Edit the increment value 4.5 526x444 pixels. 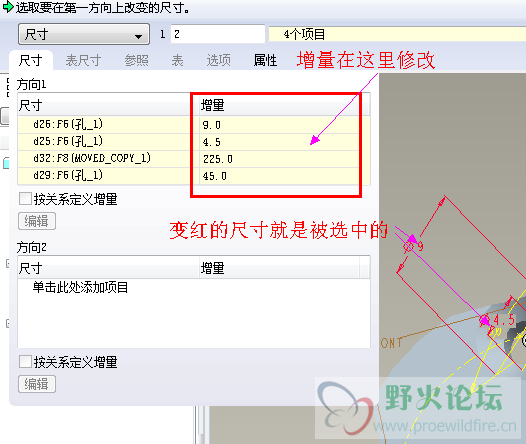280,142
